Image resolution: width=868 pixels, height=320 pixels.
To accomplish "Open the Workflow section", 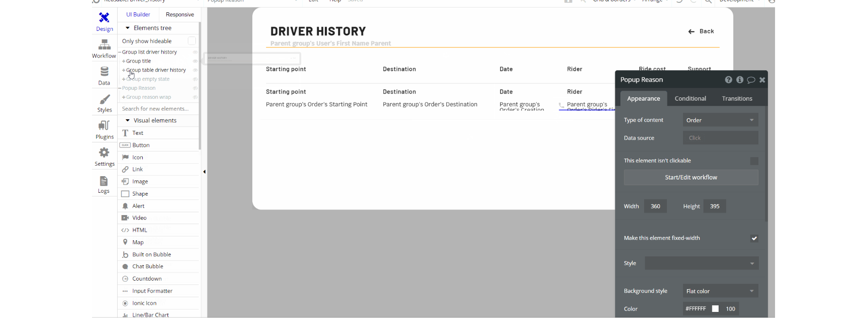I will click(104, 49).
